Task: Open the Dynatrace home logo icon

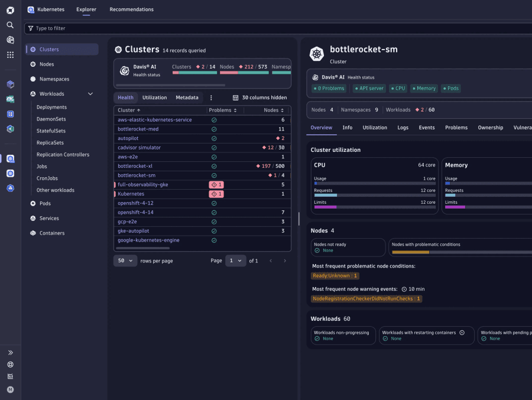Action: coord(10,10)
